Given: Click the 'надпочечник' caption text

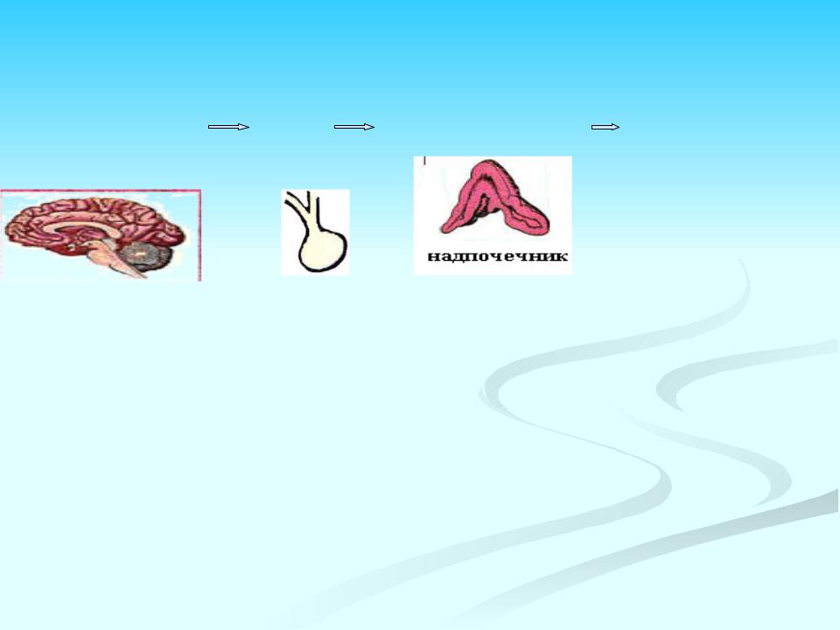Looking at the screenshot, I should [497, 256].
